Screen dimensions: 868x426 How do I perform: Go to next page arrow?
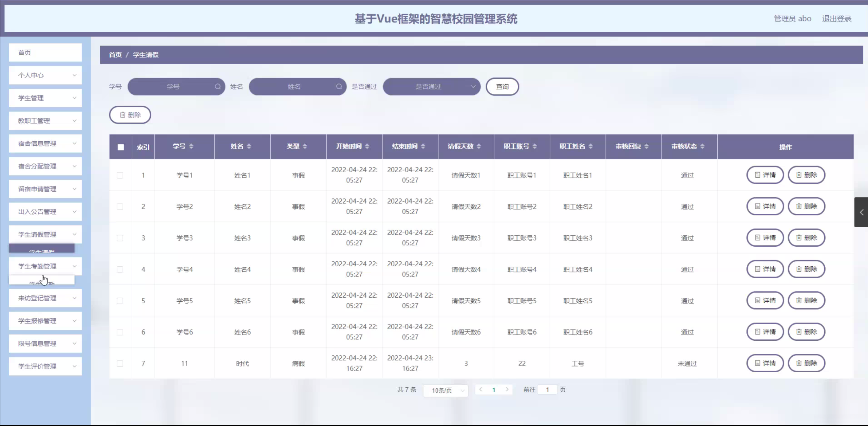507,390
